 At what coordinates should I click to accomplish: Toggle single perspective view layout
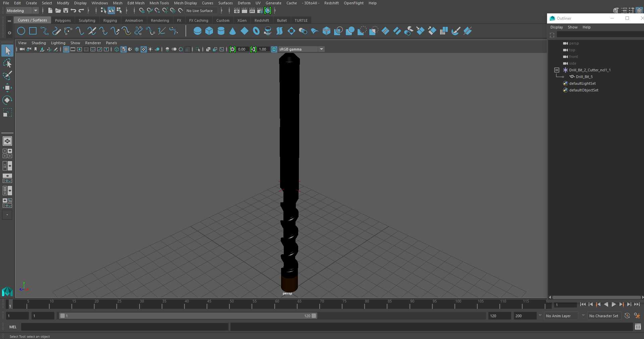[7, 141]
